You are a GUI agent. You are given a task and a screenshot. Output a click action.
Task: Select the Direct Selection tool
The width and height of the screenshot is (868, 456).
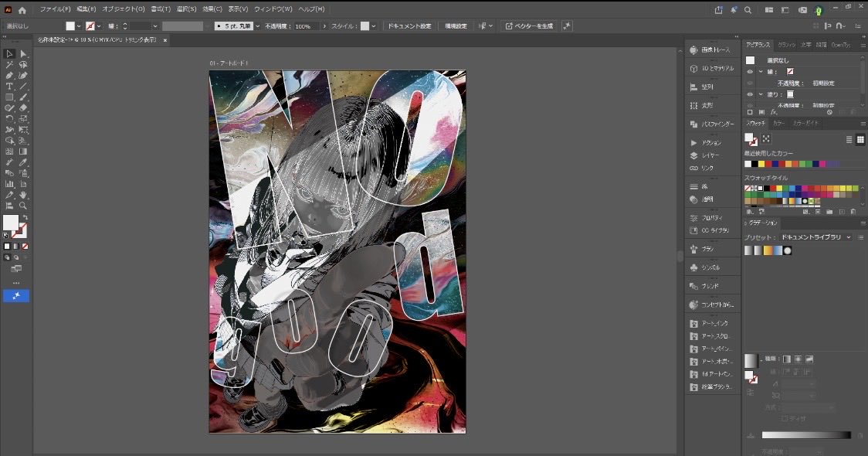pos(23,54)
